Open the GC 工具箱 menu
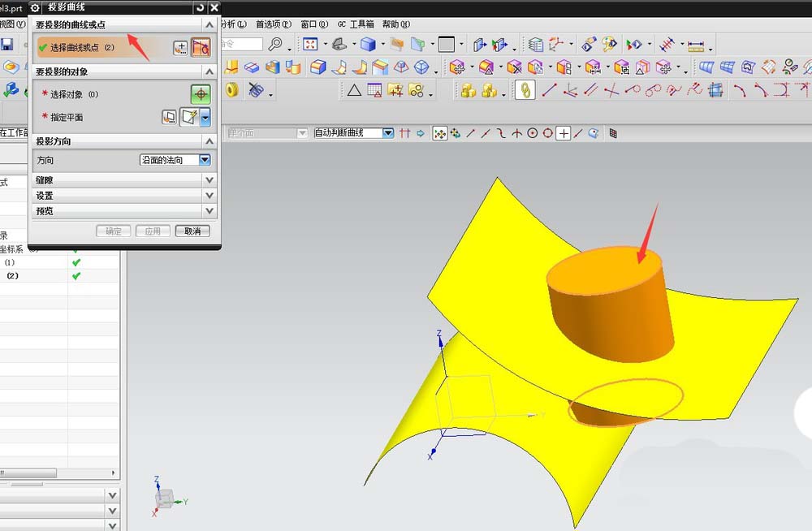 356,24
